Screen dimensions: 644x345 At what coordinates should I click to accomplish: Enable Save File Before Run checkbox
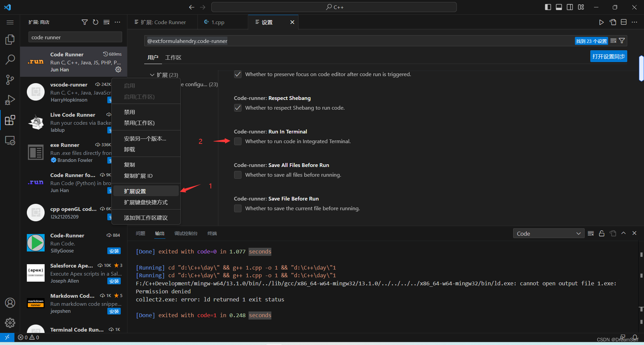(238, 208)
